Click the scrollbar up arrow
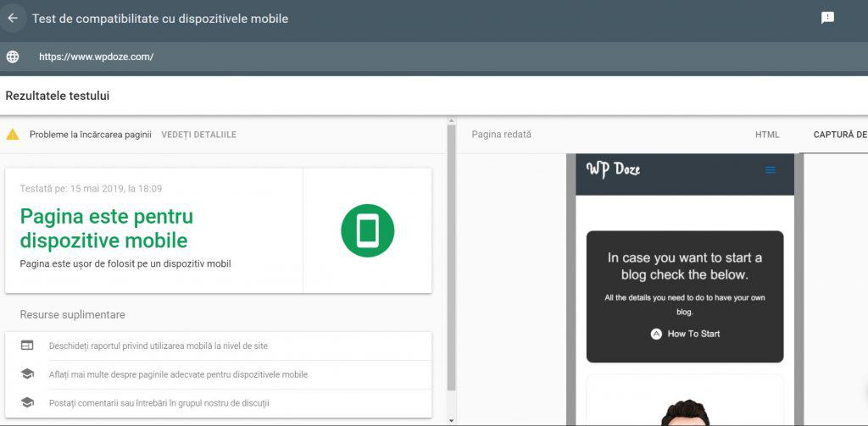 coord(451,120)
